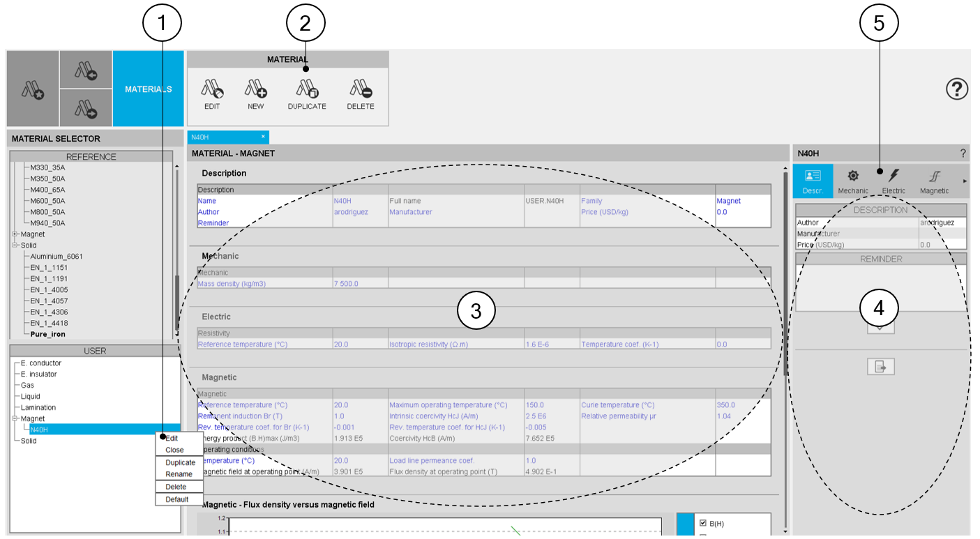The width and height of the screenshot is (980, 539).
Task: Select Default in the context menu
Action: pos(177,499)
